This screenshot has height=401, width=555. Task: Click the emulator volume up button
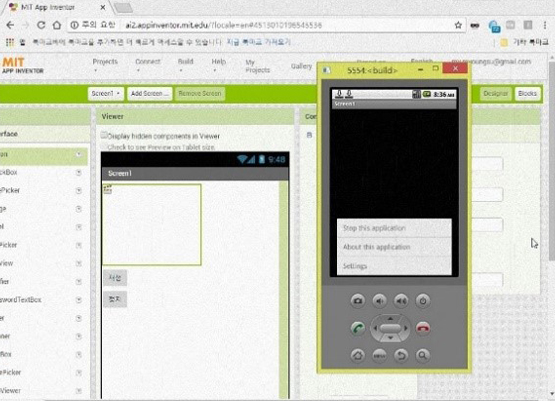401,301
